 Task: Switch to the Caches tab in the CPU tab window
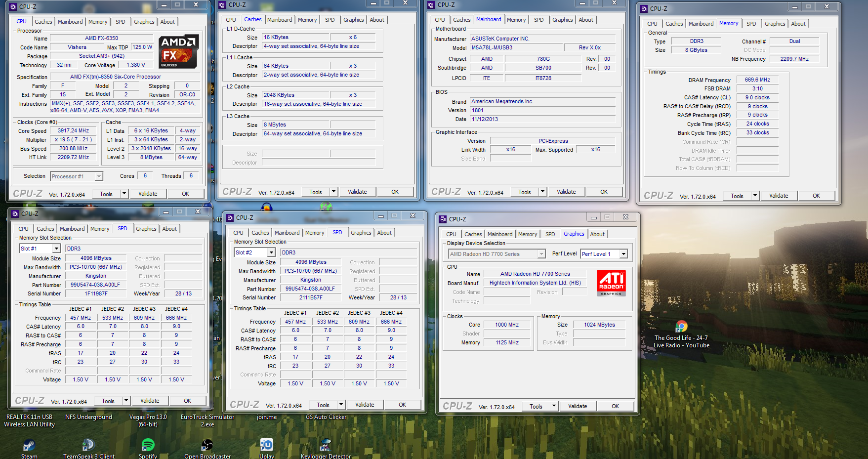point(43,22)
